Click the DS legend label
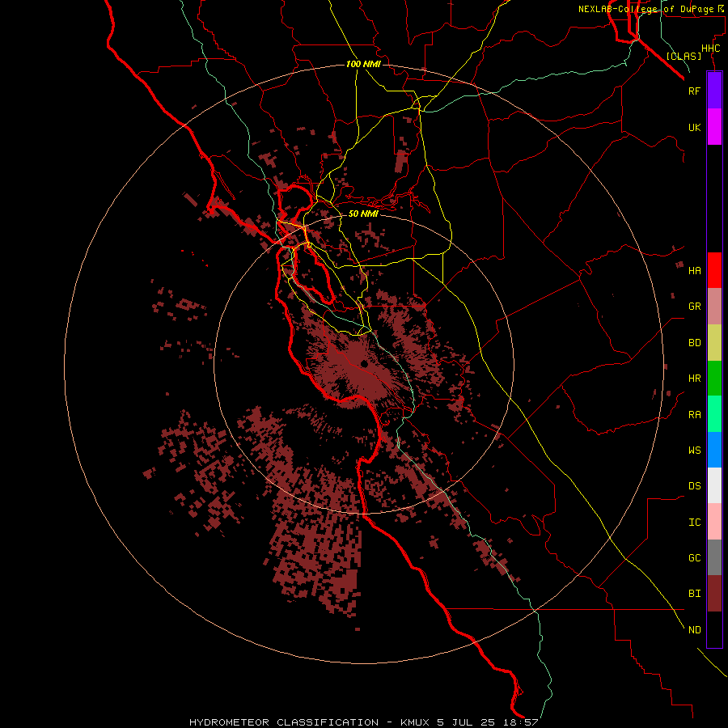This screenshot has width=728, height=728. [694, 486]
